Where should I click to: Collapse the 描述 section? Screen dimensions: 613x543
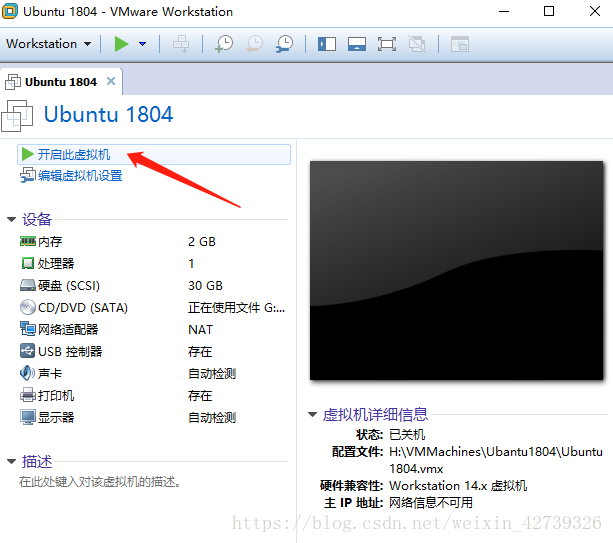tap(11, 462)
